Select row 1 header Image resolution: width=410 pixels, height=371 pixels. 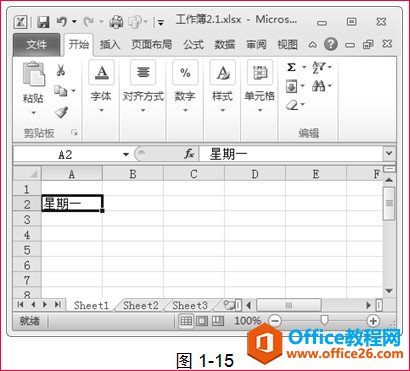tap(27, 189)
